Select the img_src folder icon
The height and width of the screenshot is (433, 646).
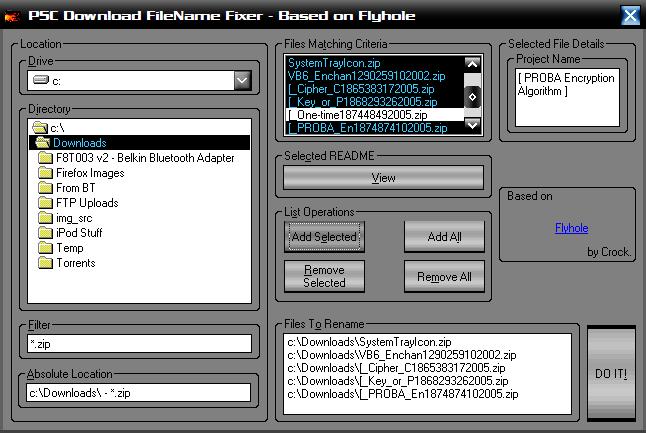pyautogui.click(x=46, y=218)
